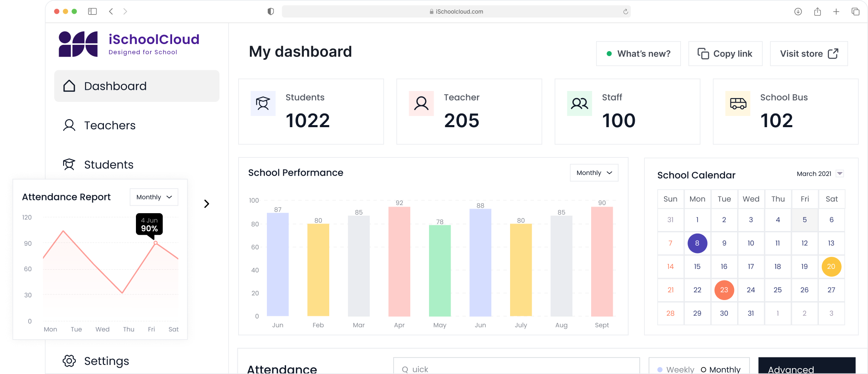Viewport: 868px width, 374px height.
Task: Select March 20 on the calendar
Action: click(831, 267)
